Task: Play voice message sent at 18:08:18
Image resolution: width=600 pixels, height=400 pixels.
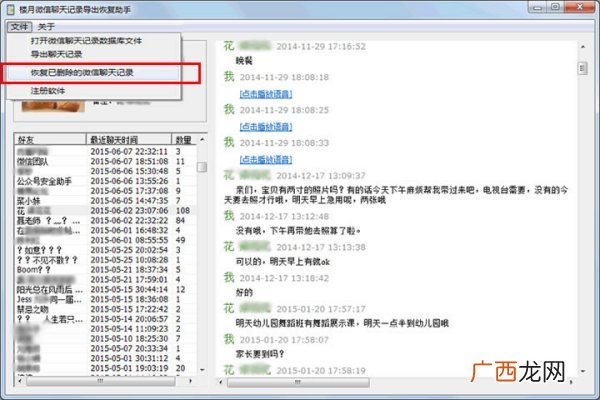Action: coord(266,94)
